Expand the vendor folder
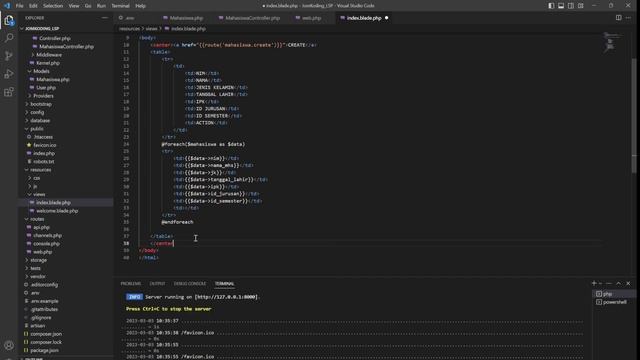The width and height of the screenshot is (640, 360). (38, 276)
